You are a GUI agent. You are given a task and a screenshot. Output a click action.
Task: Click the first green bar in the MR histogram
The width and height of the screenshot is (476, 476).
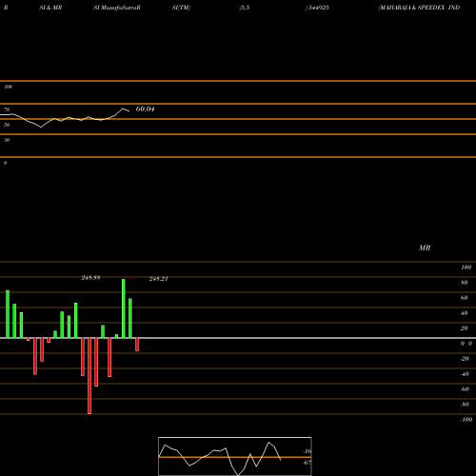(x=8, y=314)
